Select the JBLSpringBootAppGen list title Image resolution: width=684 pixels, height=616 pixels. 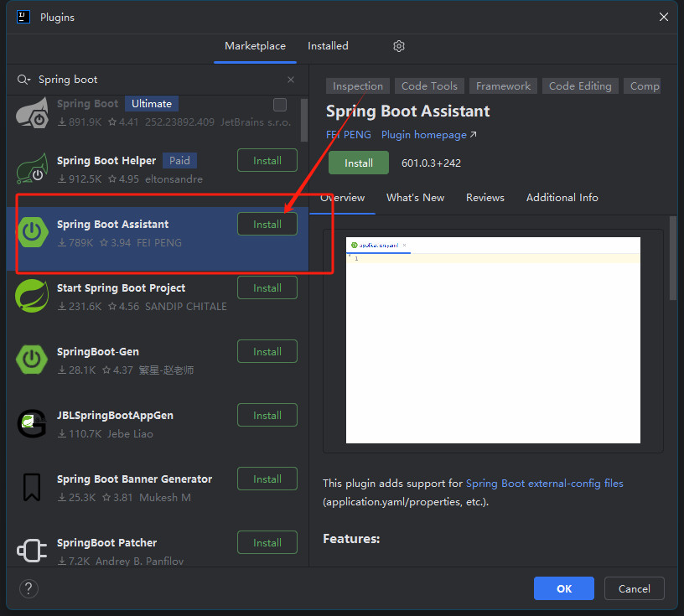pyautogui.click(x=115, y=416)
